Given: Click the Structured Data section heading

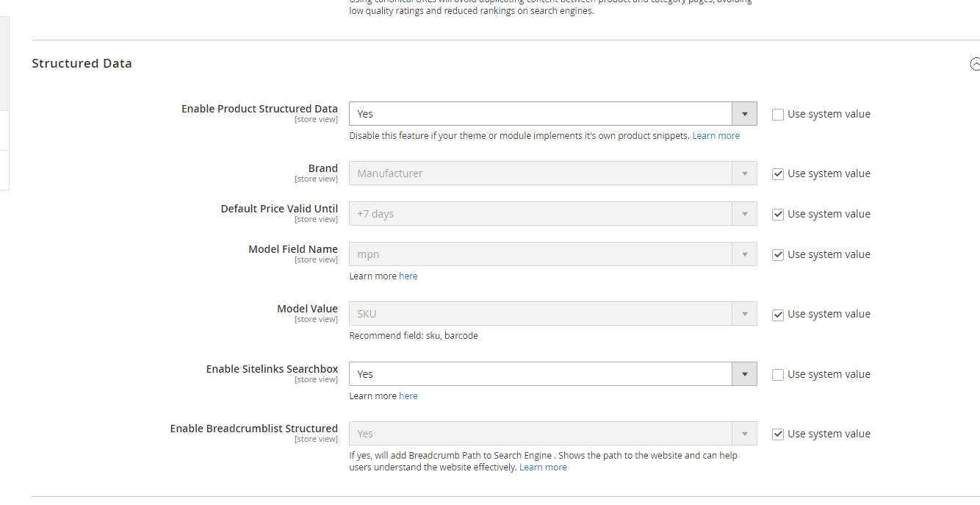Looking at the screenshot, I should 82,64.
